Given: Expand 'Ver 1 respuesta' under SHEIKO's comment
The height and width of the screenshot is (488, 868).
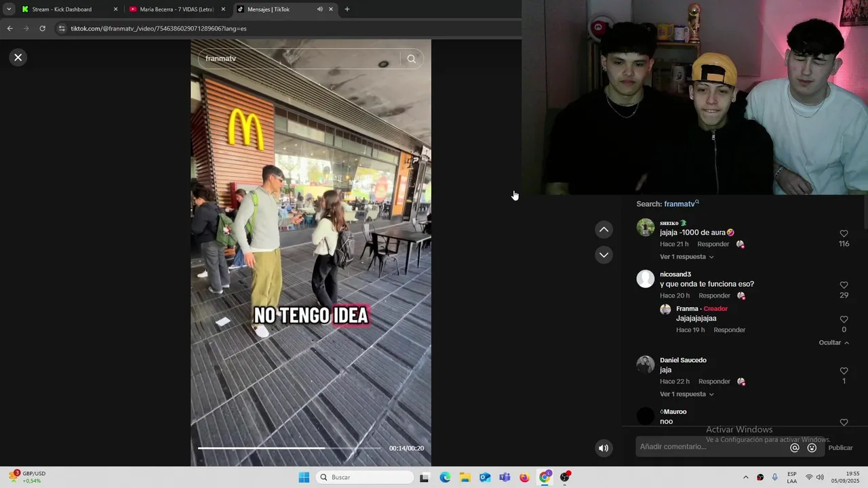Looking at the screenshot, I should coord(686,257).
